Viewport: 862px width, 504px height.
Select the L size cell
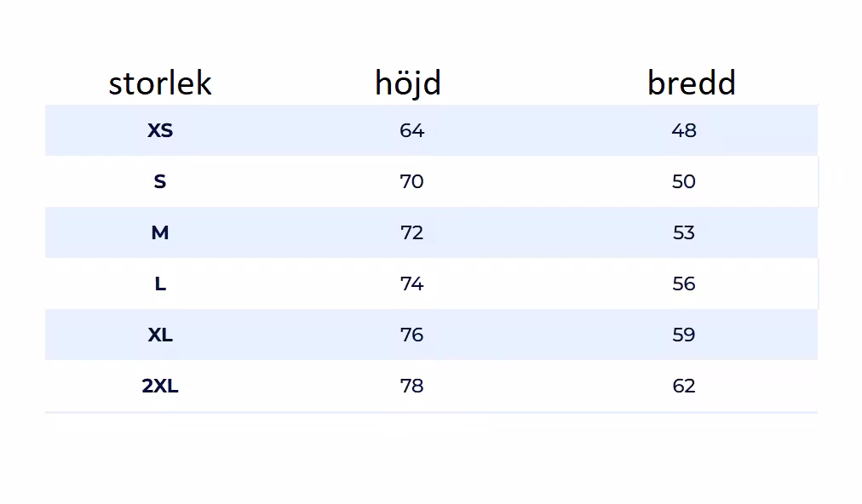[x=160, y=283]
